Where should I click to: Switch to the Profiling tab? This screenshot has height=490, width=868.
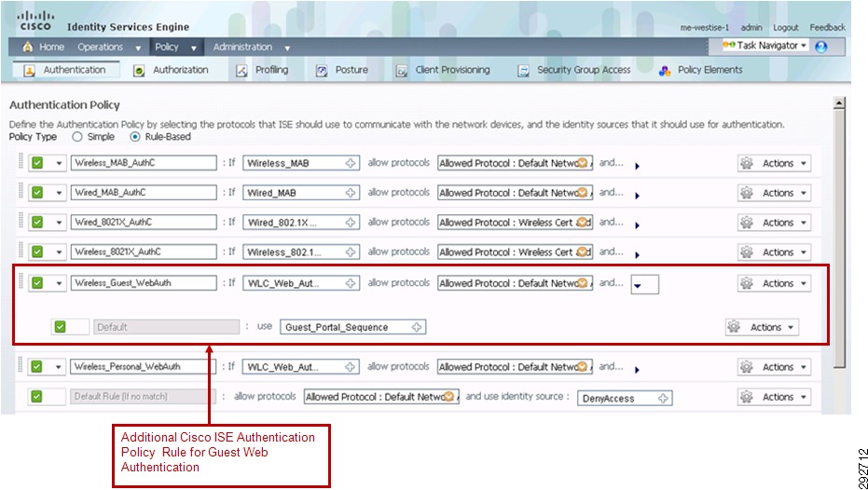click(272, 70)
